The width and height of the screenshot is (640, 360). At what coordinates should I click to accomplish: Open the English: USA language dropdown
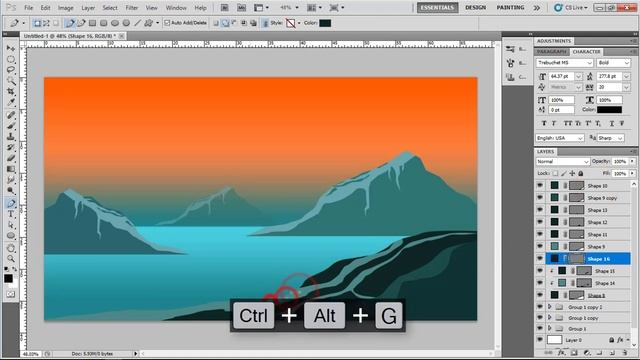tap(560, 138)
